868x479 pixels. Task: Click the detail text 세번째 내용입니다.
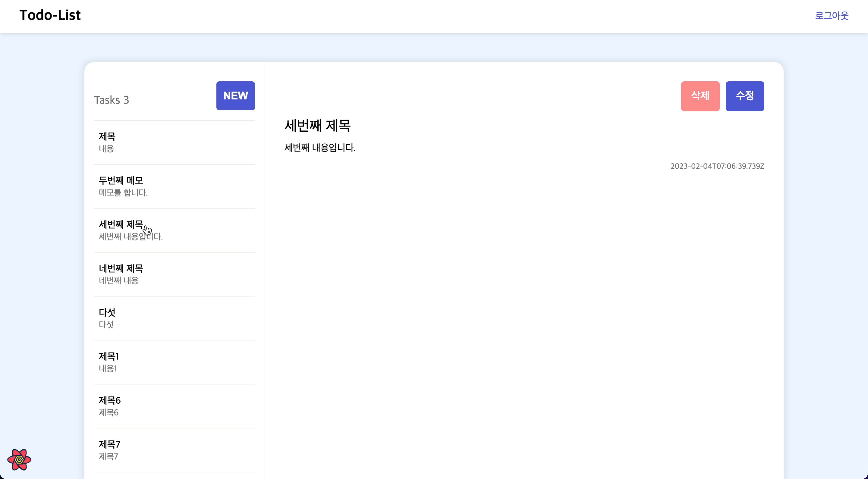(320, 148)
